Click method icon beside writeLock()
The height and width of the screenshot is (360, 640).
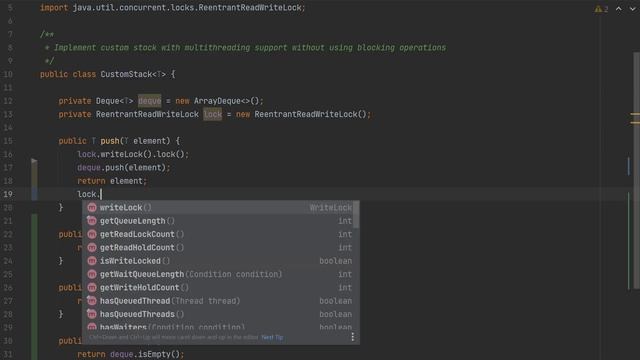(92, 207)
